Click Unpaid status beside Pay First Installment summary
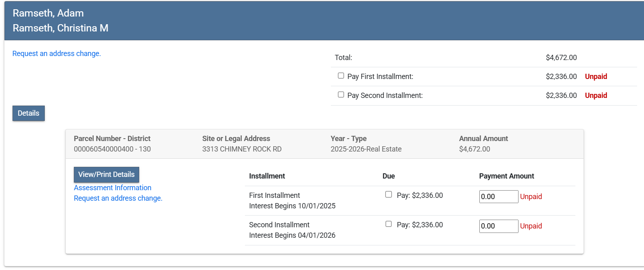This screenshot has height=270, width=644. (x=596, y=77)
